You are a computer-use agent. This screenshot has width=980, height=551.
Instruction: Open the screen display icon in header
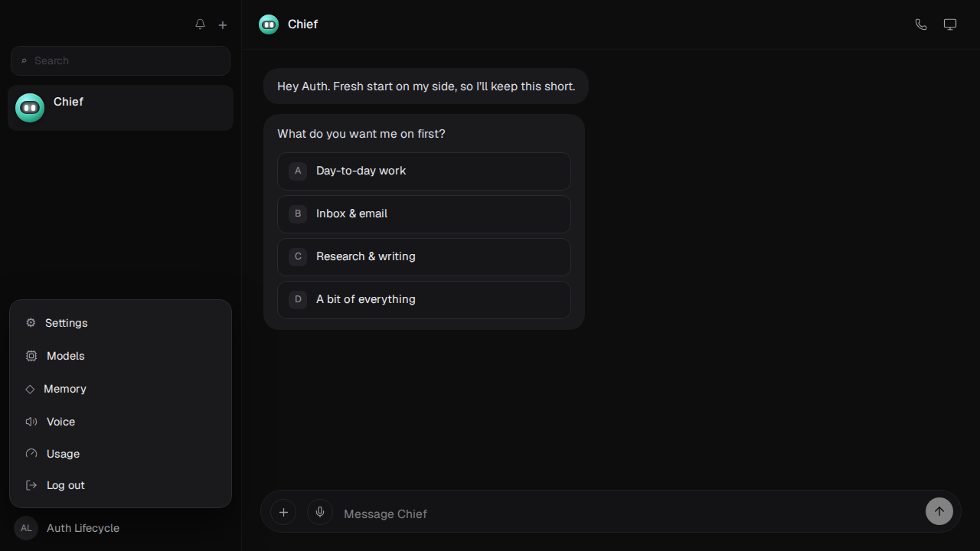(950, 24)
